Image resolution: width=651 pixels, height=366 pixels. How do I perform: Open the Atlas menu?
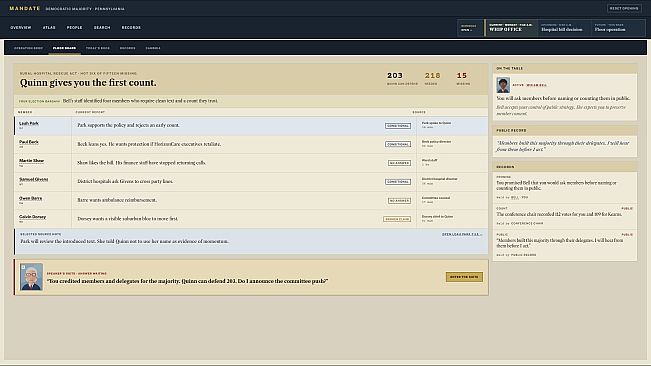pos(49,27)
